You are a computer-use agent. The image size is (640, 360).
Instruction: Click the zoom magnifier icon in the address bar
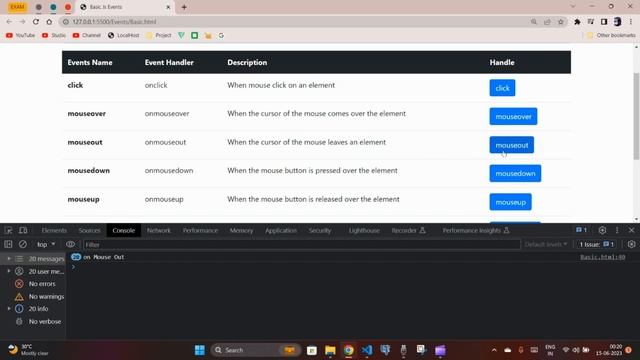tap(534, 22)
